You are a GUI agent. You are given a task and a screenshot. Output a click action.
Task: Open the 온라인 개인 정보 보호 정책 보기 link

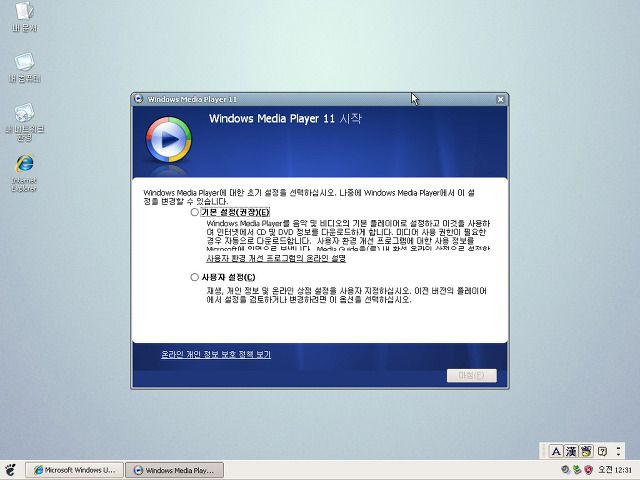pyautogui.click(x=216, y=354)
